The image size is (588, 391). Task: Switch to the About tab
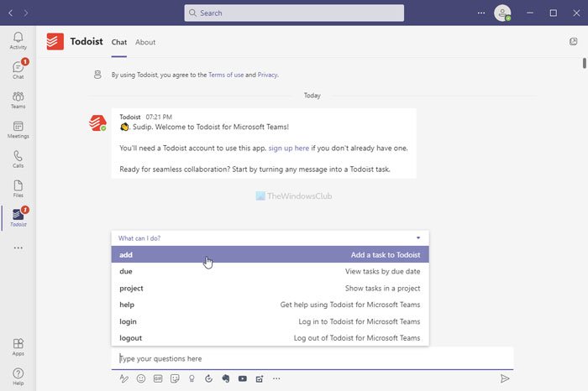[x=145, y=42]
